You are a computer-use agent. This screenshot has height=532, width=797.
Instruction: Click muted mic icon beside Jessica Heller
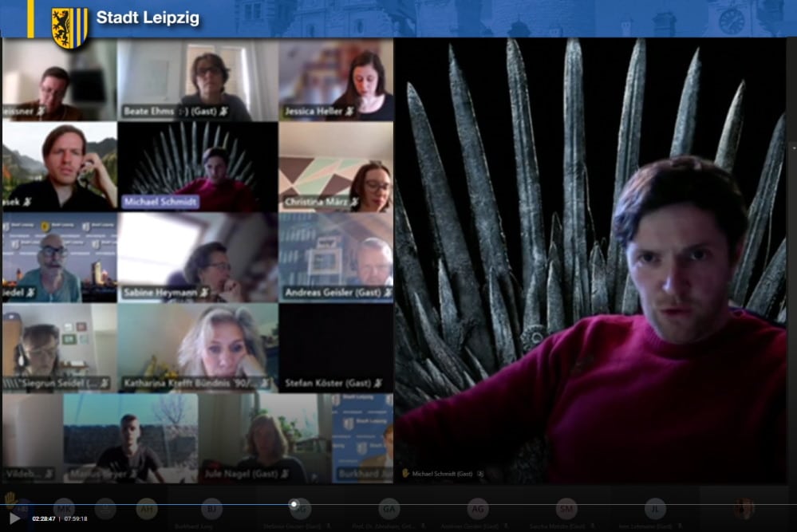(x=349, y=112)
